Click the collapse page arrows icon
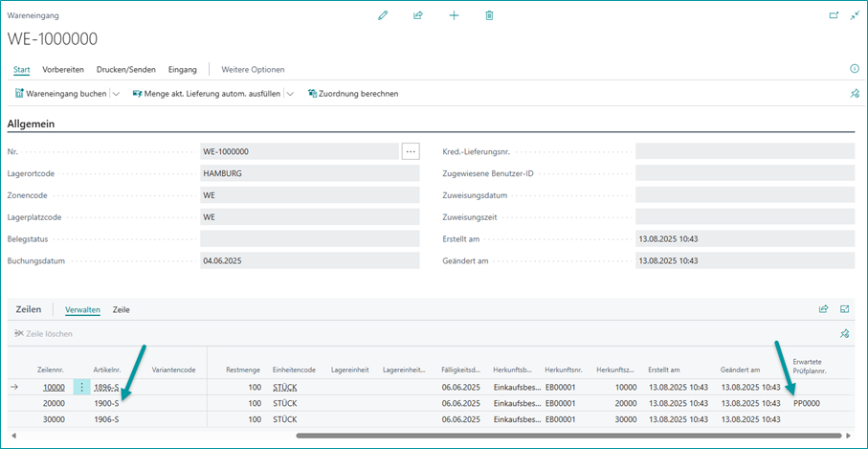This screenshot has width=868, height=449. pos(855,15)
